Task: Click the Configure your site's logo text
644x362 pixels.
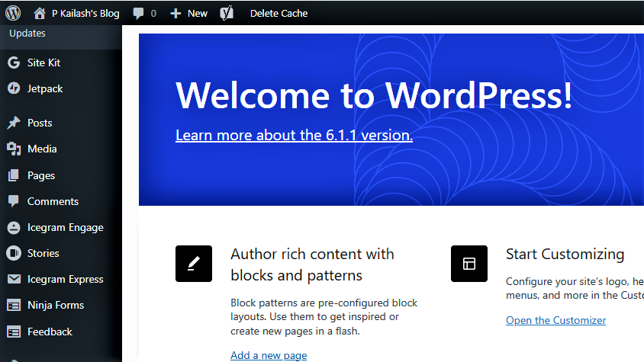Action: pos(575,288)
